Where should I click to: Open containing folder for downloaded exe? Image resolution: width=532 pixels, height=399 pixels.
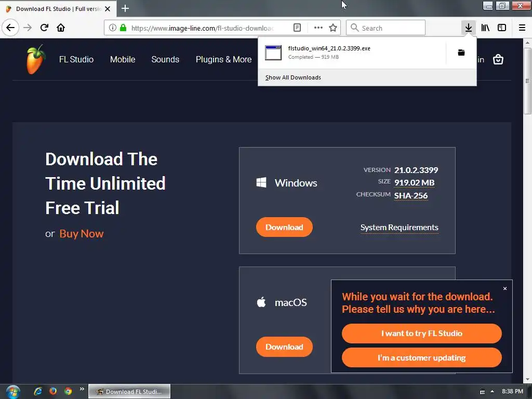461,52
